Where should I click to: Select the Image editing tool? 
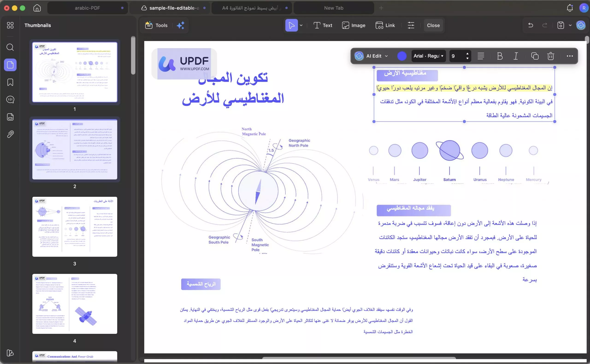click(x=353, y=25)
